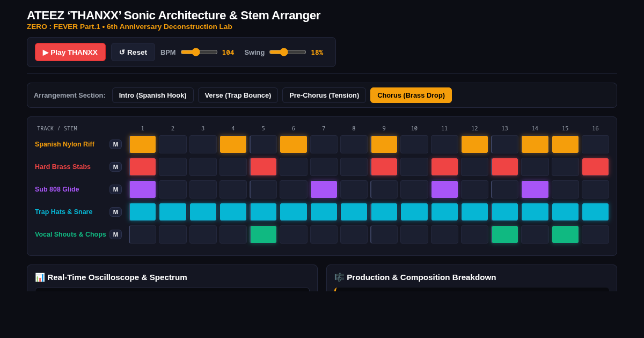This screenshot has height=338, width=644.
Task: Adjust the Swing slider
Action: point(288,52)
